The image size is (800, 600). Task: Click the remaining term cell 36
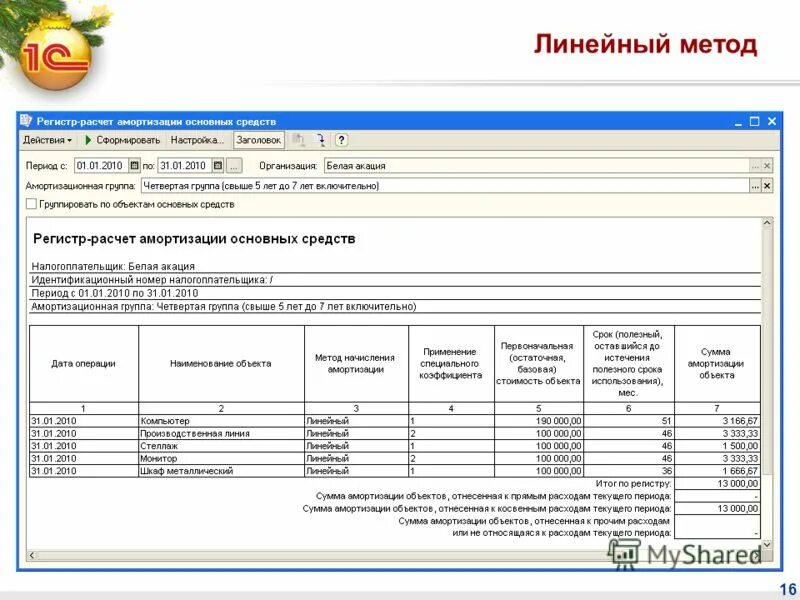(629, 471)
